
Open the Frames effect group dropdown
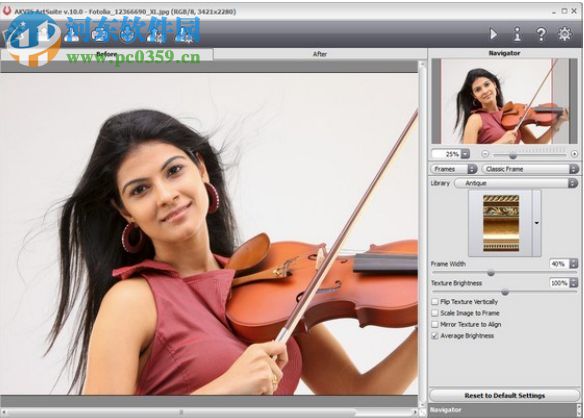click(454, 169)
